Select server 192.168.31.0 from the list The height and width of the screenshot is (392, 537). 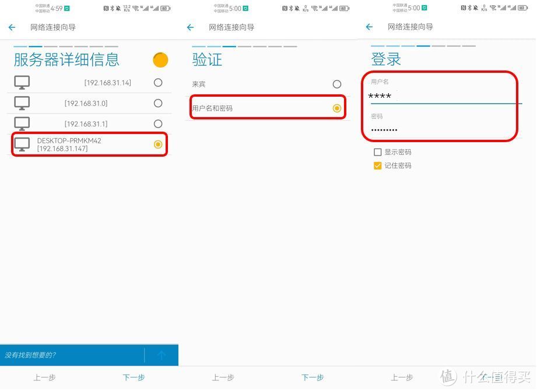[87, 103]
